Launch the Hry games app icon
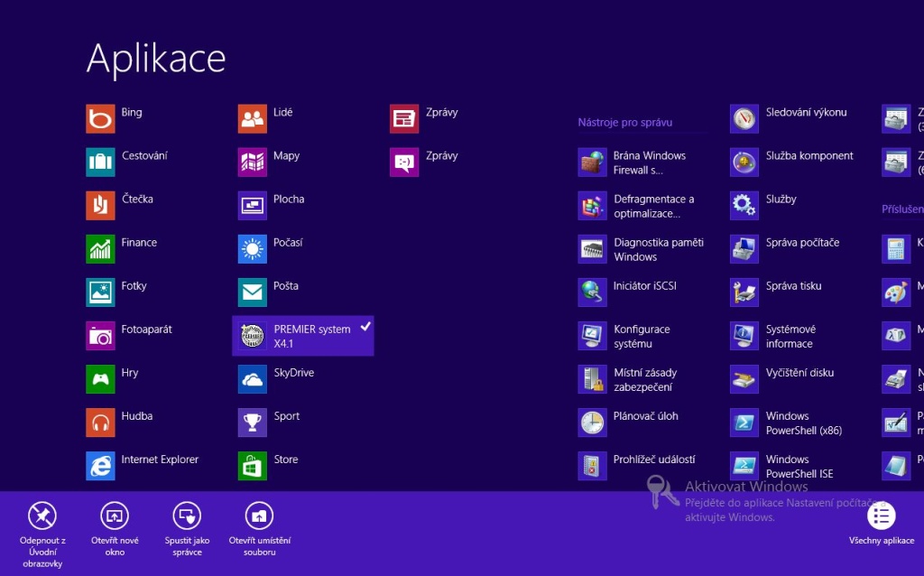 [100, 378]
